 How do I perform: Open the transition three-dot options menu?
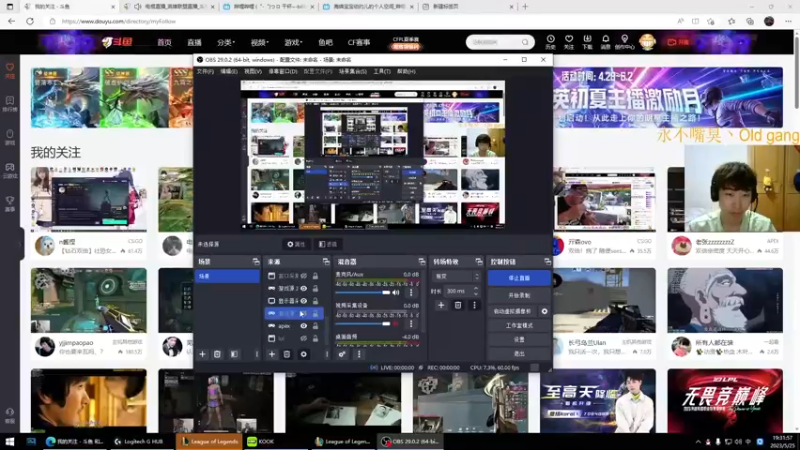pos(474,305)
